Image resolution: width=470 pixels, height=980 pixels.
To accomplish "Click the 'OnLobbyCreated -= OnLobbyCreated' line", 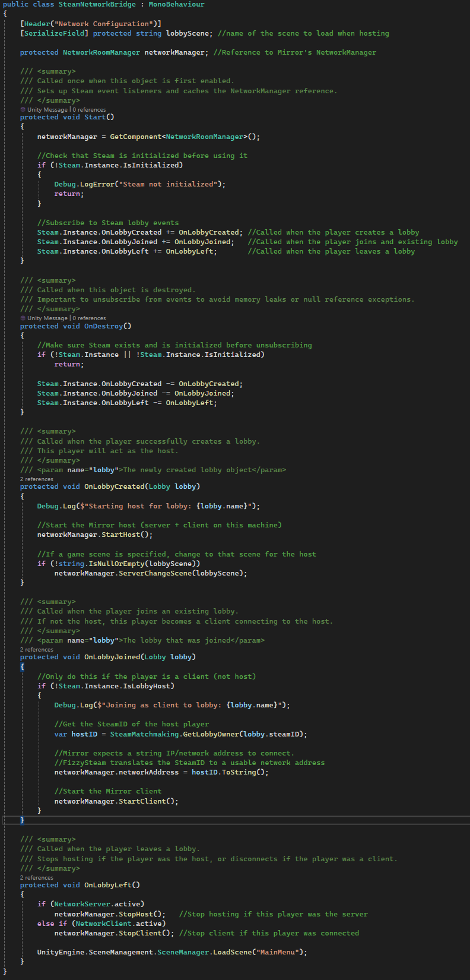I will [140, 384].
